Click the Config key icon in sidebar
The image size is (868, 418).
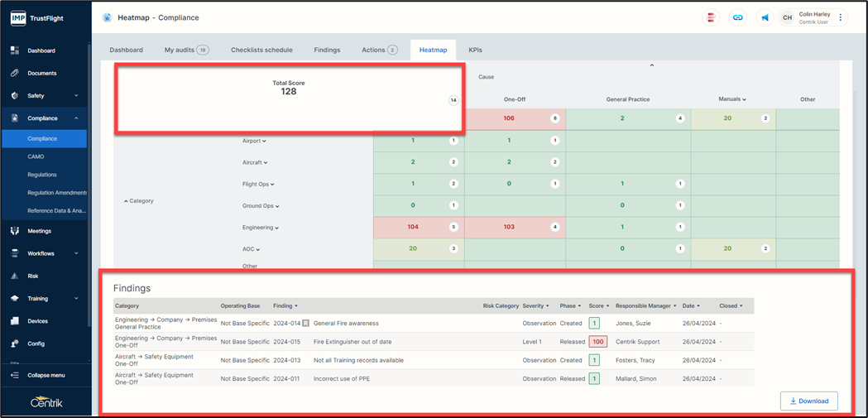click(15, 344)
